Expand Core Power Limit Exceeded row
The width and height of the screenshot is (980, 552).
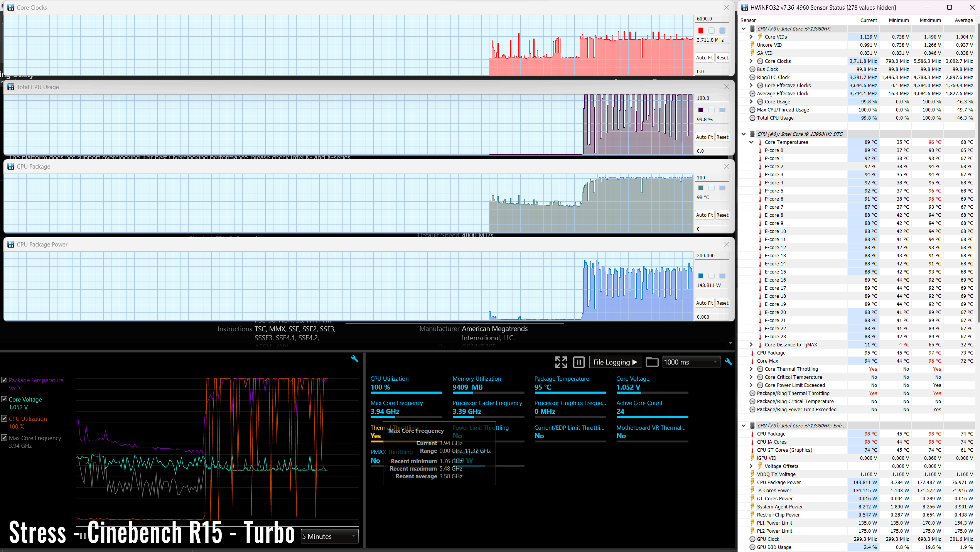pyautogui.click(x=751, y=385)
